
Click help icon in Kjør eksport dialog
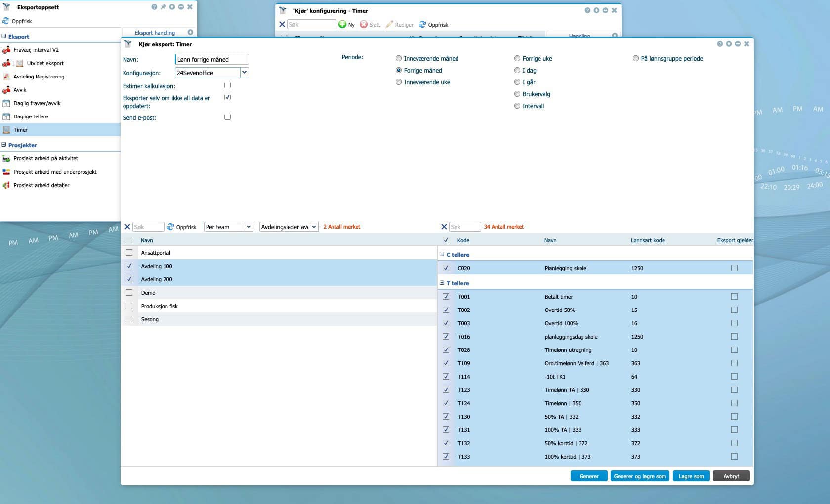coord(720,44)
